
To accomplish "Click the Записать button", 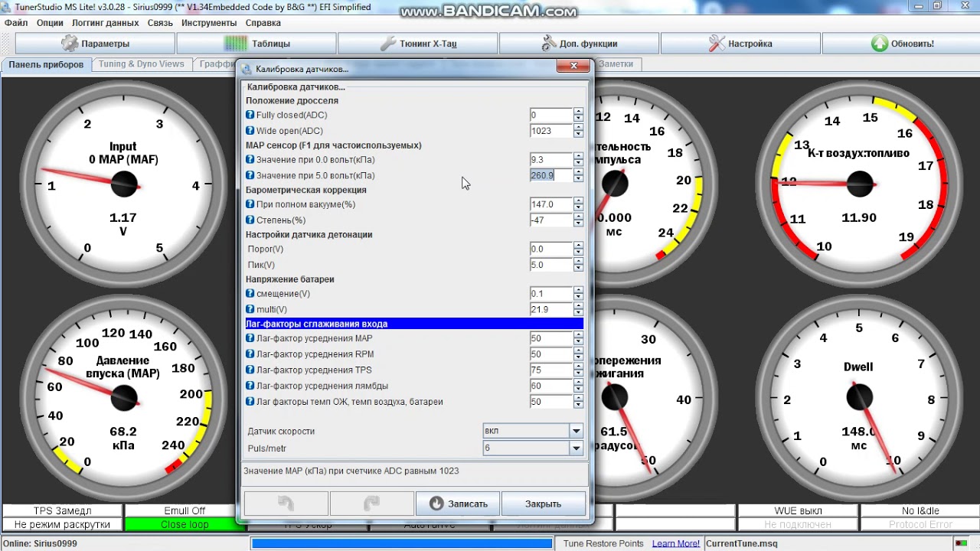I will click(x=458, y=504).
